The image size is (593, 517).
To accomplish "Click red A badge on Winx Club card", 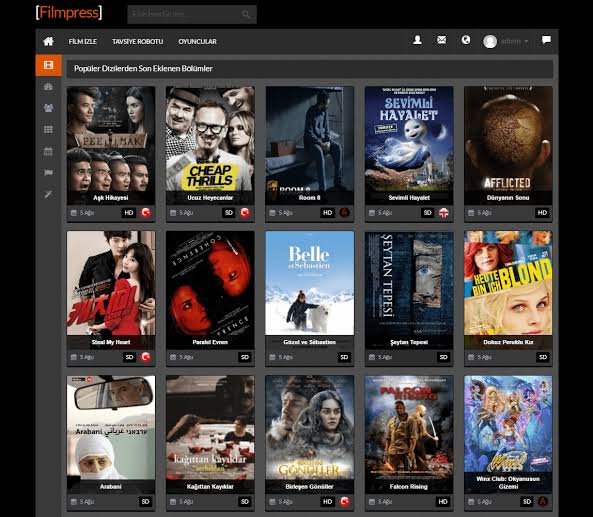I will point(543,501).
